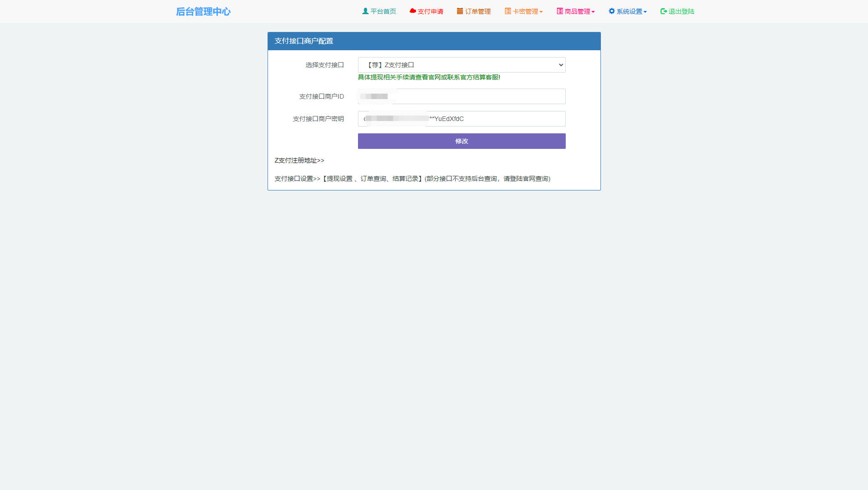
Task: Select the cloud icon beside 支付申请
Action: coord(412,11)
